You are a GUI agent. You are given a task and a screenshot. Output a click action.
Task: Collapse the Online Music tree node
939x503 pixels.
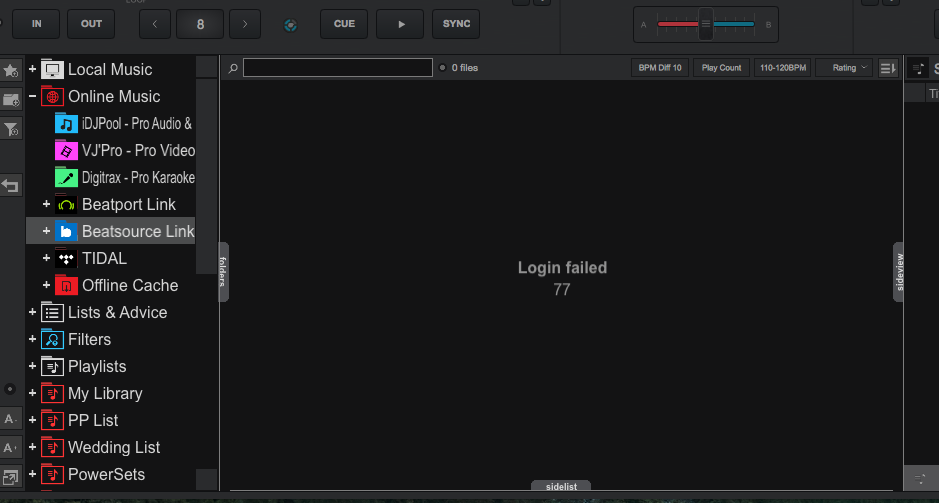point(32,96)
